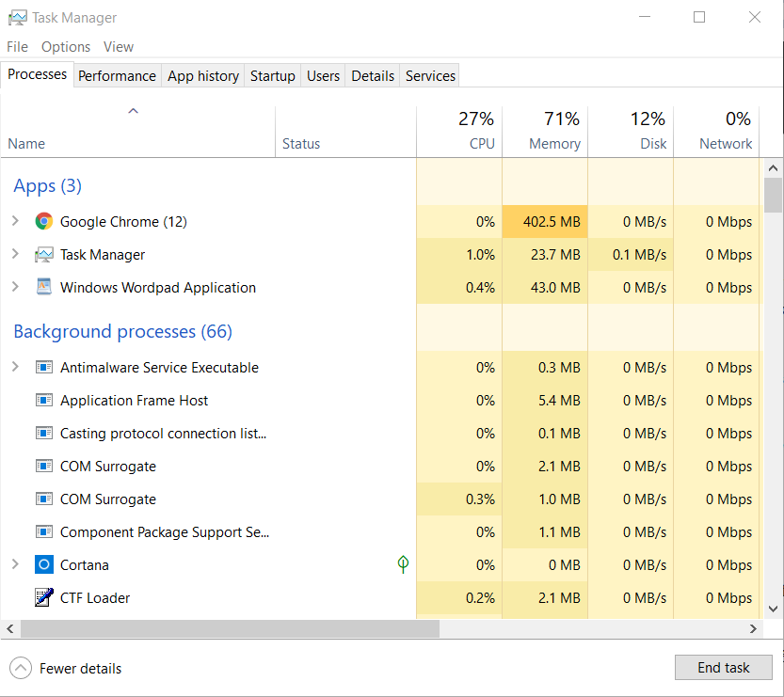
Task: Click the horizontal scrollbar right arrow
Action: [x=753, y=628]
